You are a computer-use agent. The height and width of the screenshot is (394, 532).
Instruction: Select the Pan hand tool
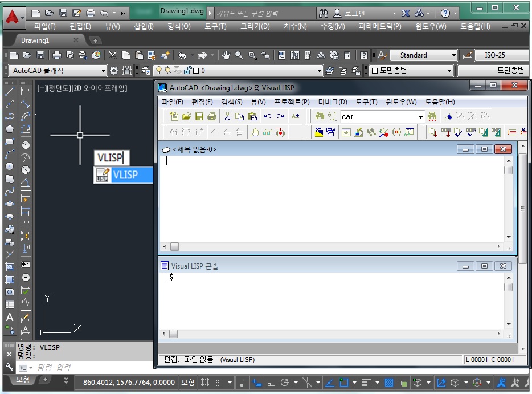[x=226, y=55]
